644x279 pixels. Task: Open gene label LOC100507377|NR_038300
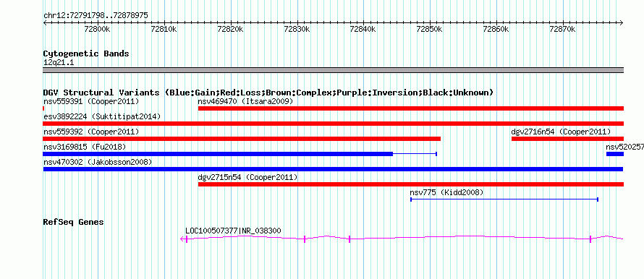(233, 231)
